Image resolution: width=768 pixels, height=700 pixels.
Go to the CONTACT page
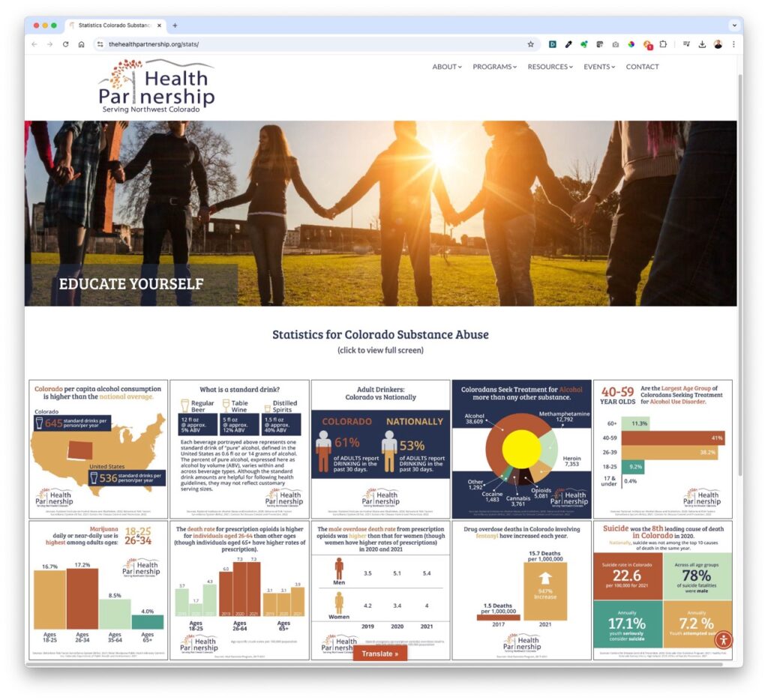point(642,67)
